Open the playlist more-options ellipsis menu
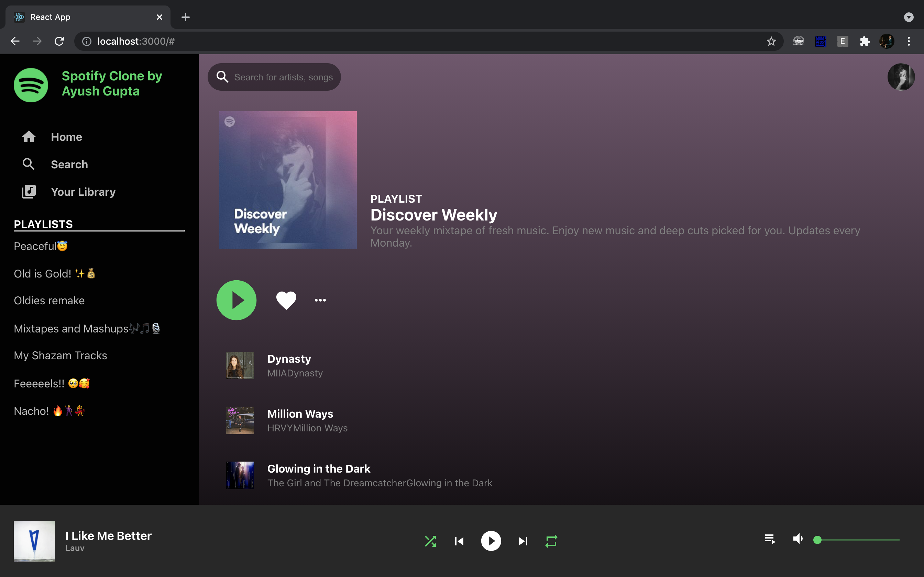Image resolution: width=924 pixels, height=577 pixels. [x=320, y=300]
